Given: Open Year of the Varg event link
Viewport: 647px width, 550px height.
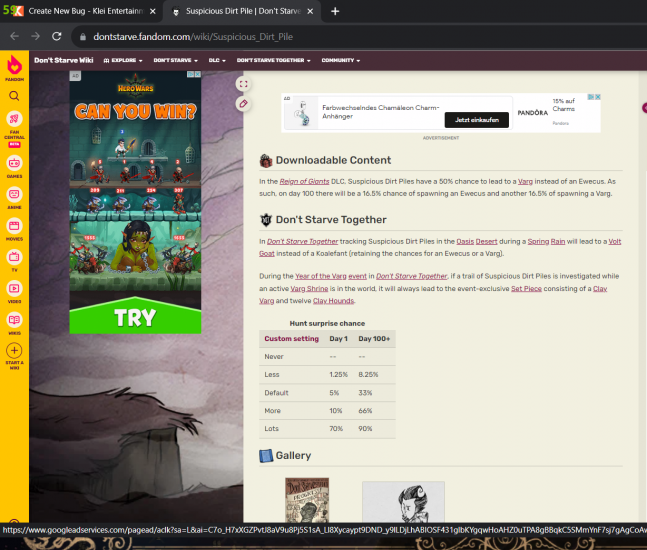Looking at the screenshot, I should tap(331, 276).
